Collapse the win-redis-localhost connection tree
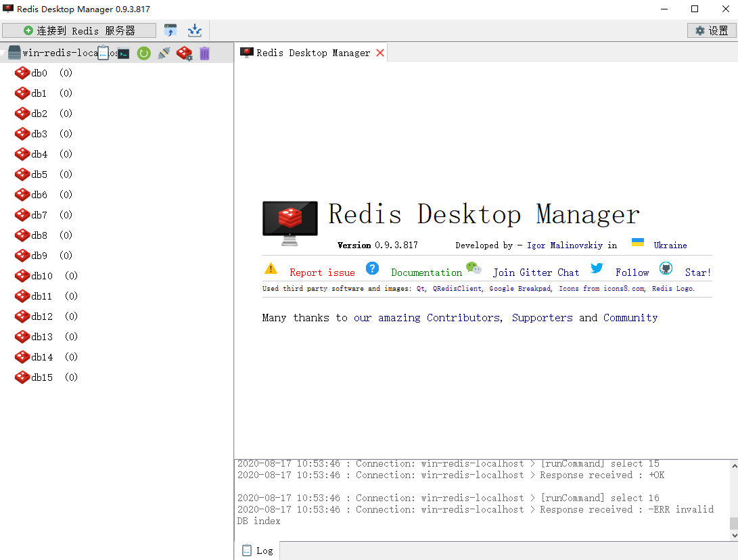Viewport: 738px width, 560px height. tap(3, 53)
